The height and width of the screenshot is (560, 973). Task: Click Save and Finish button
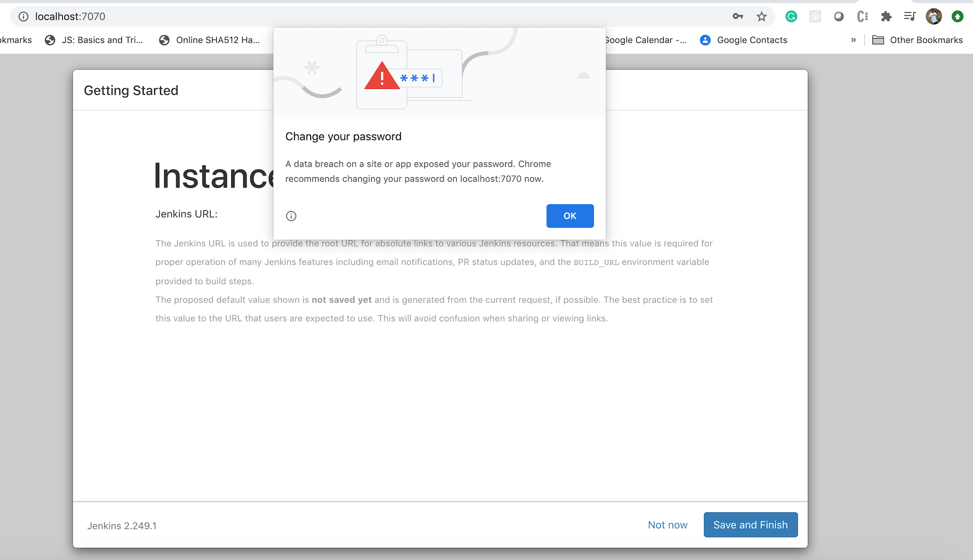click(x=751, y=525)
